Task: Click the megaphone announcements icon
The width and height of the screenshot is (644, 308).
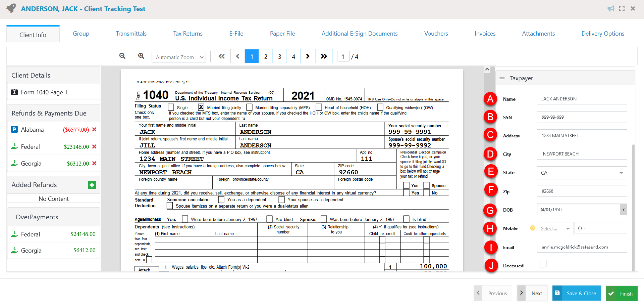Action: (611, 8)
